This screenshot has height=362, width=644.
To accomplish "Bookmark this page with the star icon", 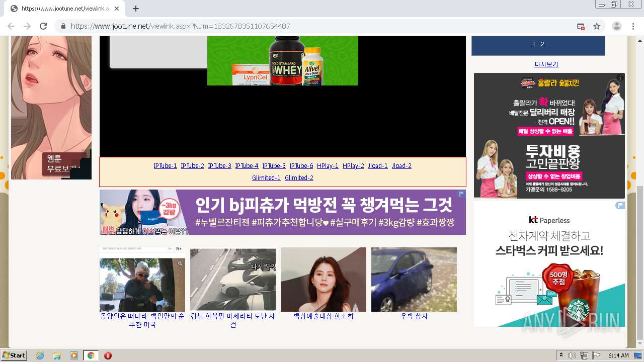I will coord(597,26).
